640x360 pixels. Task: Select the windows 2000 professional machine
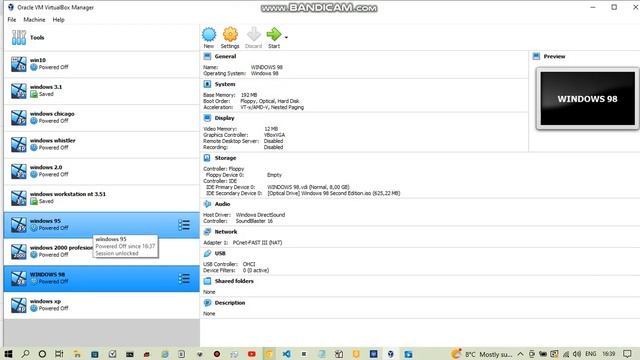point(101,251)
